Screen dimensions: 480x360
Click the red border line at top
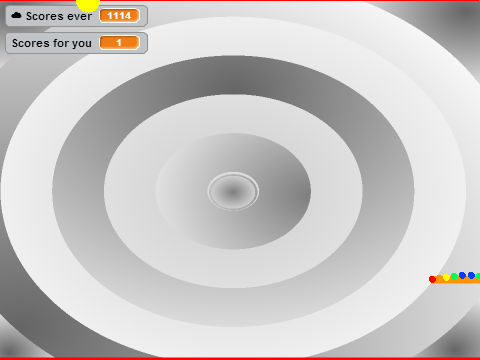(x=240, y=1)
